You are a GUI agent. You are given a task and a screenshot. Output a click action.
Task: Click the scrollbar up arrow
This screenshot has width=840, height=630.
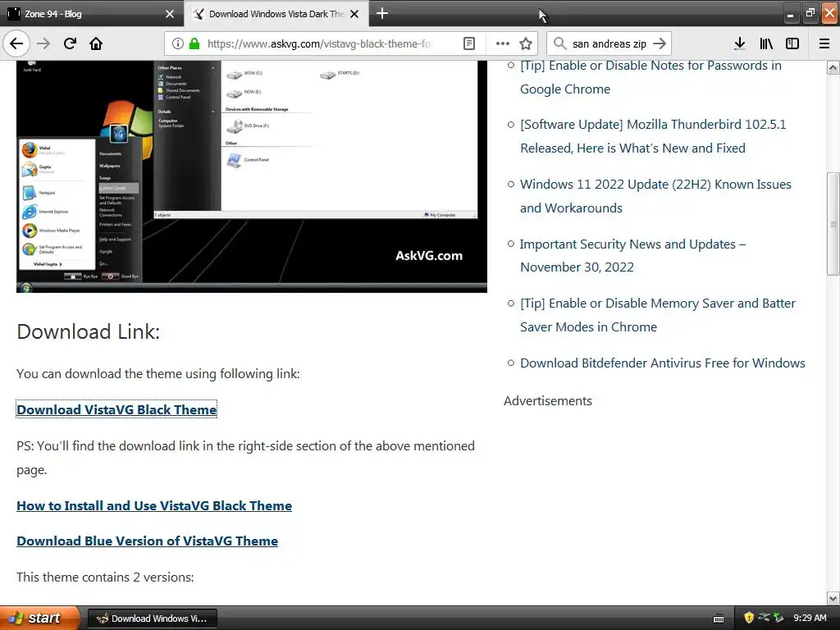point(833,68)
